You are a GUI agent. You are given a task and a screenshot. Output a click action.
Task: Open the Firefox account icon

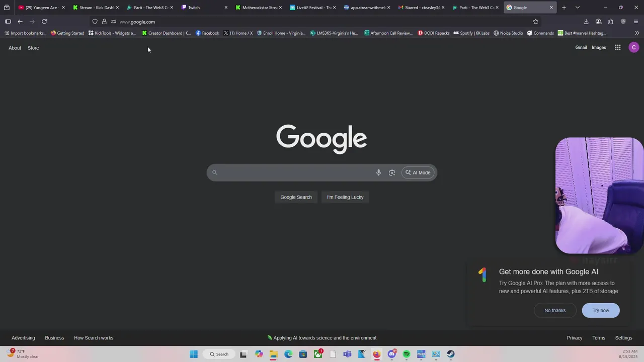click(598, 22)
